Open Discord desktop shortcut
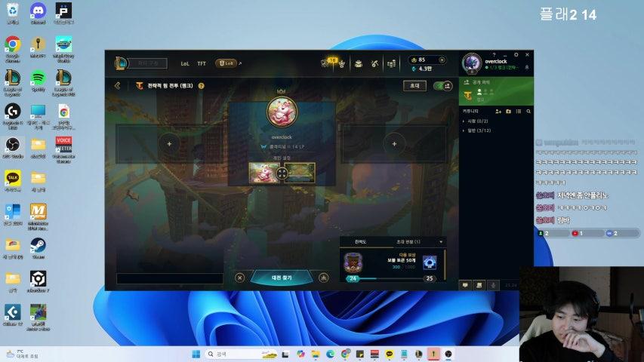 click(38, 13)
